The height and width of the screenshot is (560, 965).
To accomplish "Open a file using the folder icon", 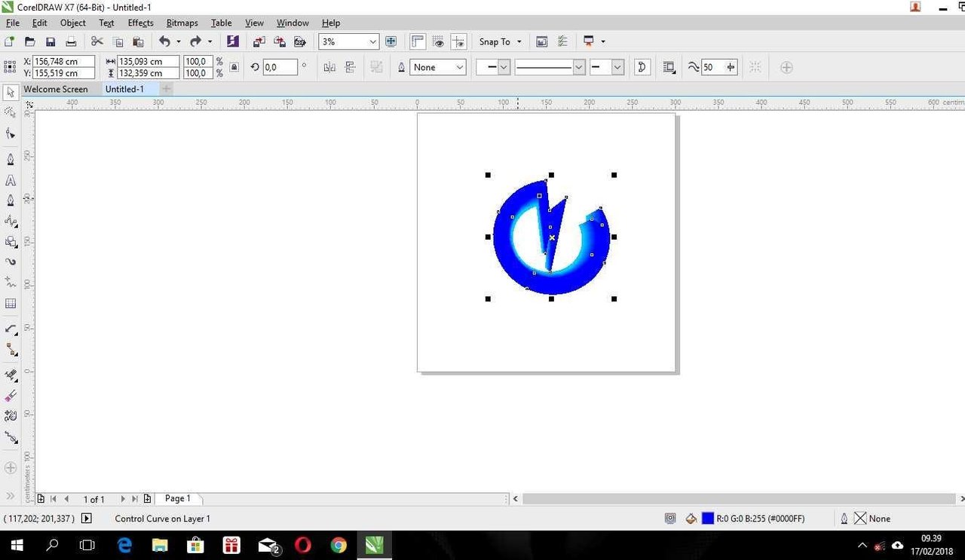I will click(x=30, y=41).
